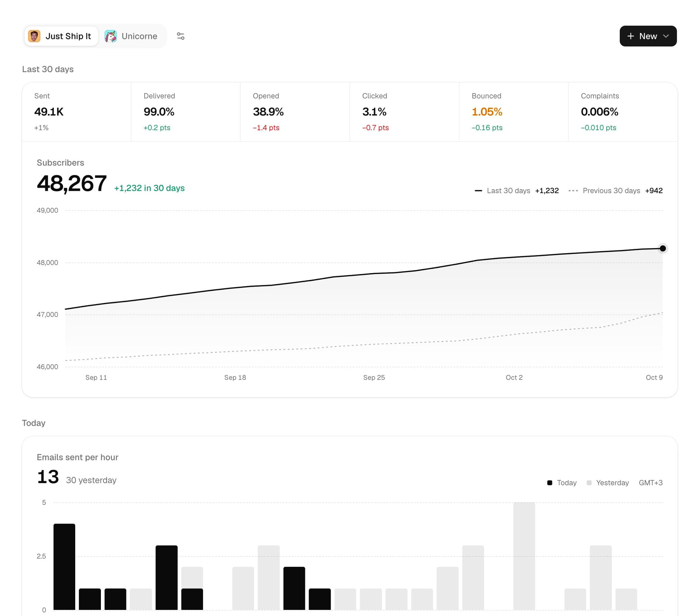
Task: Click the tallest gray Yesterday bar
Action: tap(524, 556)
